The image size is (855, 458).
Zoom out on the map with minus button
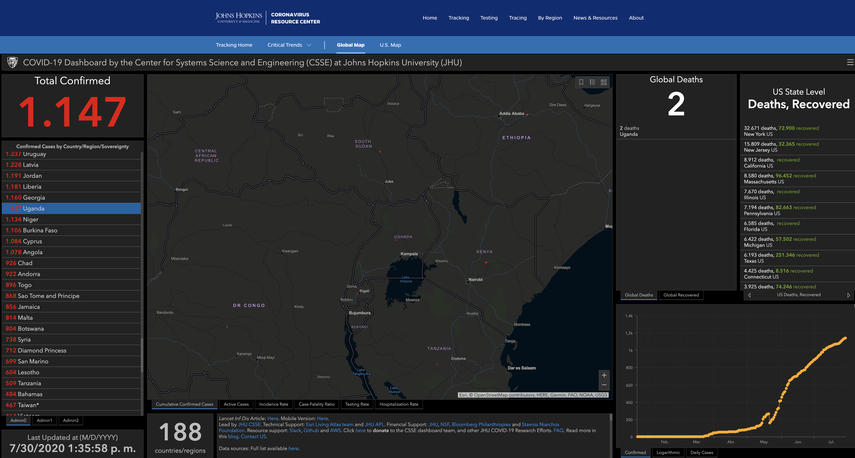(x=604, y=385)
